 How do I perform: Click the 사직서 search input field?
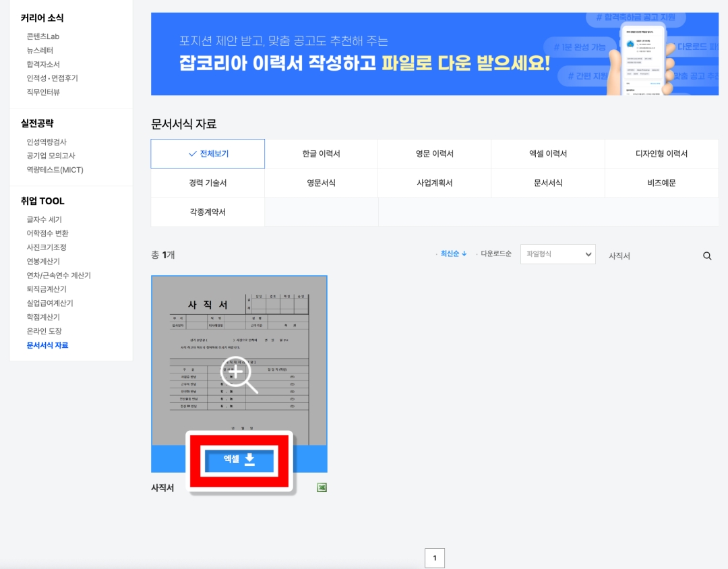tap(650, 256)
